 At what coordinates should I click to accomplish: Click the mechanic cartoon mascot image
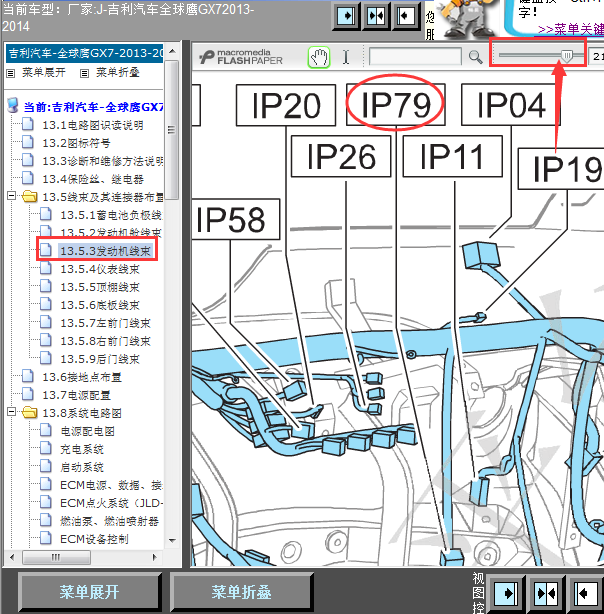click(x=466, y=18)
